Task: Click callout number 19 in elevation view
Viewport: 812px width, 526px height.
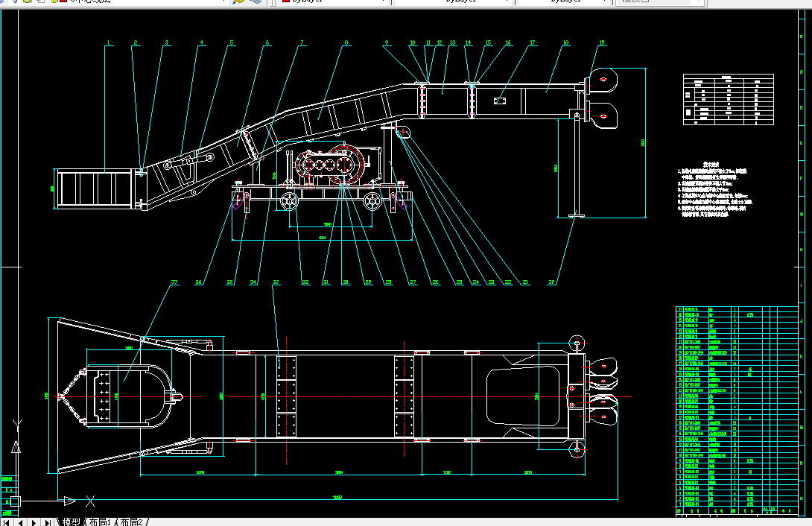Action: [x=602, y=43]
